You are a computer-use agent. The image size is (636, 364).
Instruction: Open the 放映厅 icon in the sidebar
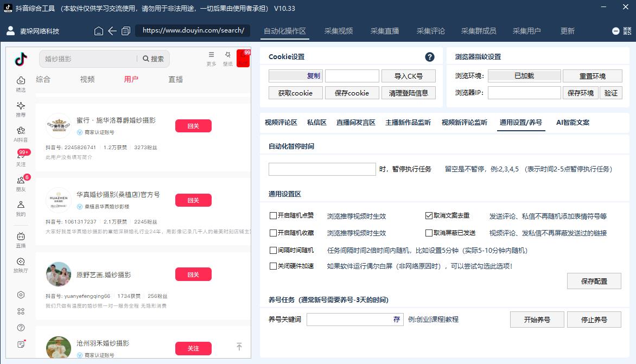(x=21, y=261)
